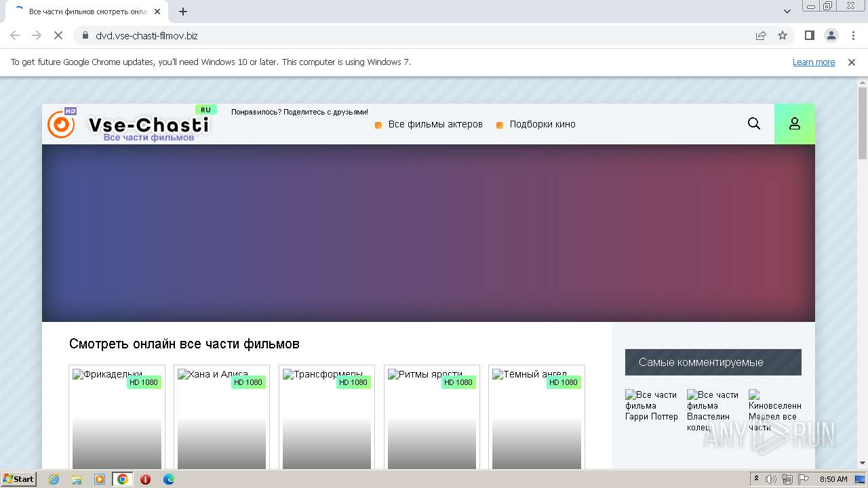Share this page icon in address bar
The height and width of the screenshot is (488, 868).
click(x=761, y=35)
